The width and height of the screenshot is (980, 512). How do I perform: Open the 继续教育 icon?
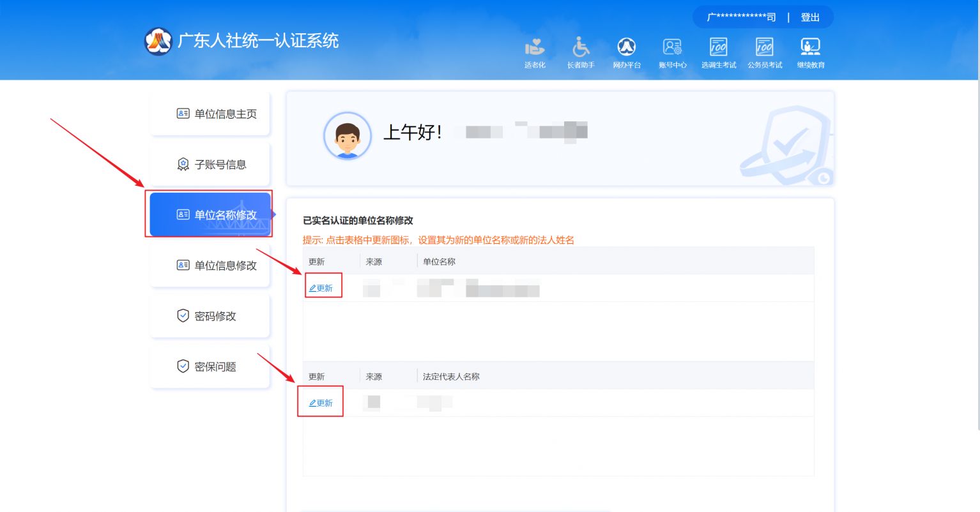point(810,48)
